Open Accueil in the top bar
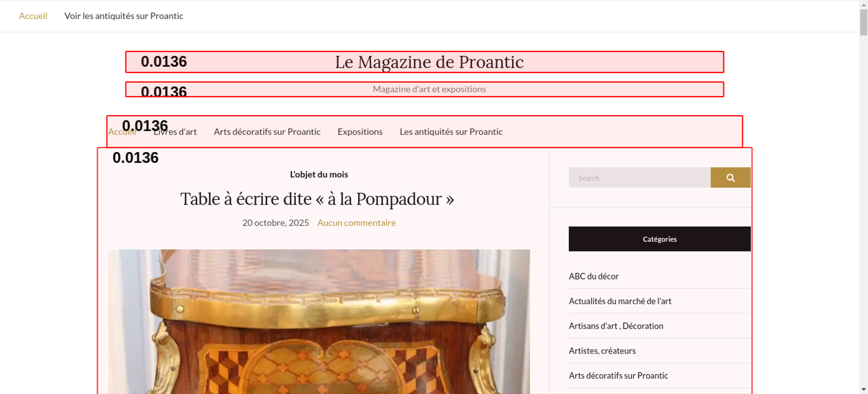868x394 pixels. [33, 16]
